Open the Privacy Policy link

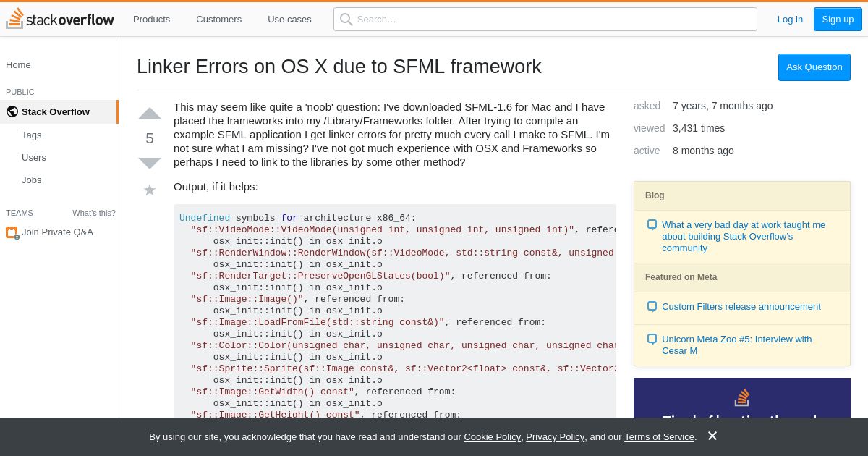click(555, 437)
